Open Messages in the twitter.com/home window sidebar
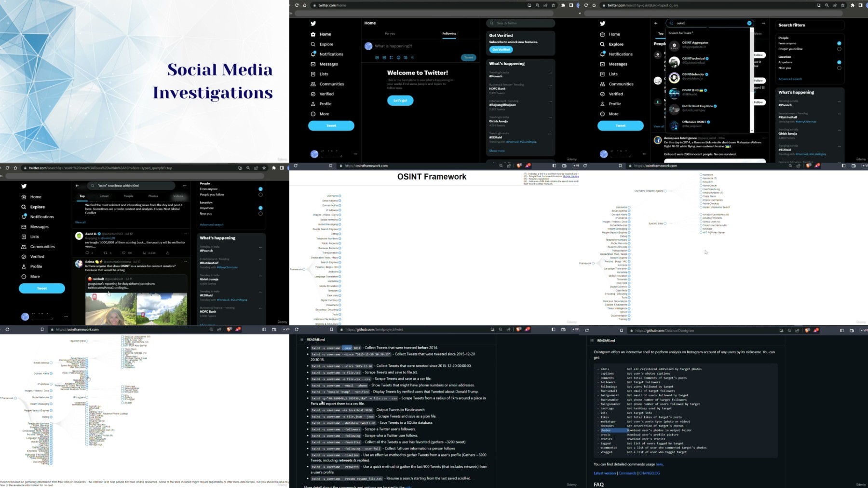 click(x=325, y=64)
